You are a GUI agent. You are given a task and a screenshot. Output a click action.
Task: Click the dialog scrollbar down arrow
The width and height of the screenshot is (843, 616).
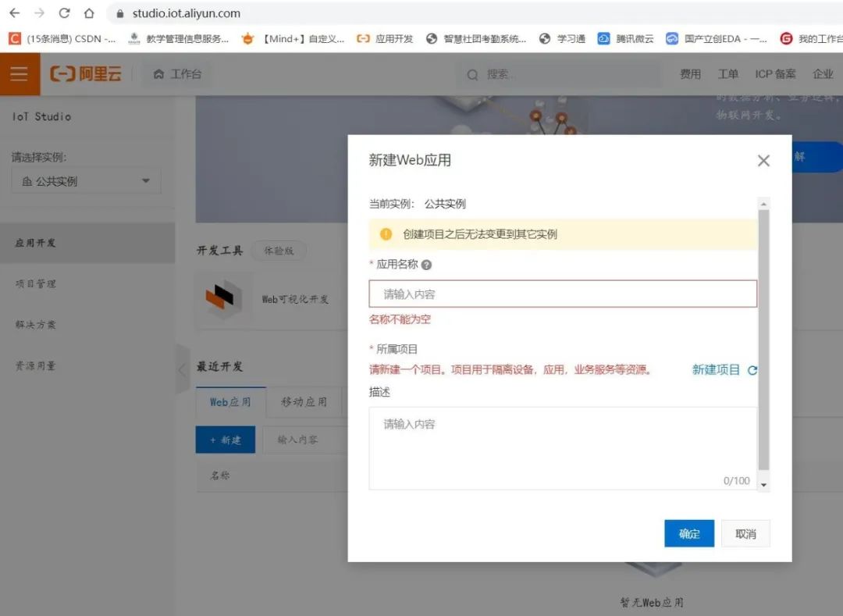coord(763,485)
